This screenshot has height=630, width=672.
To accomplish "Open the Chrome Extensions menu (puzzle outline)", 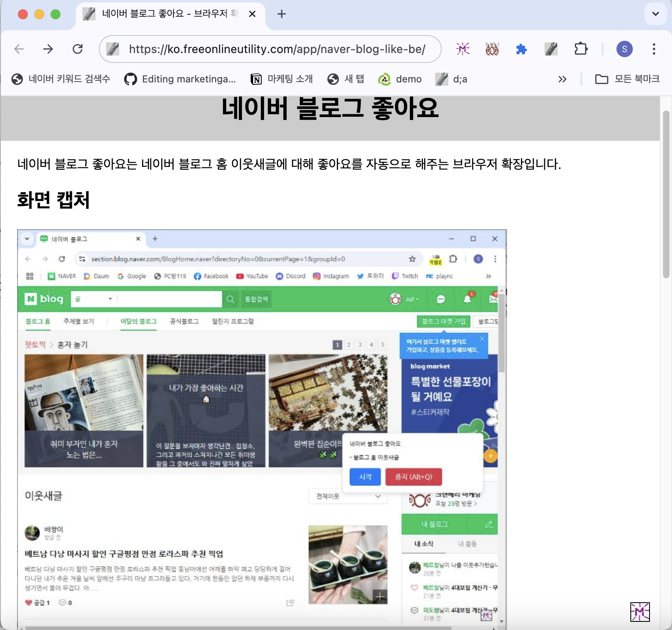I will (581, 49).
